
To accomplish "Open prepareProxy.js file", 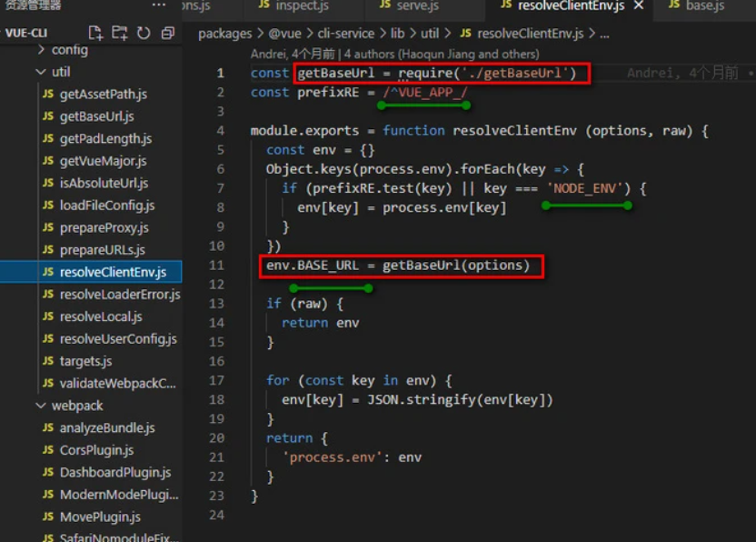I will point(104,227).
